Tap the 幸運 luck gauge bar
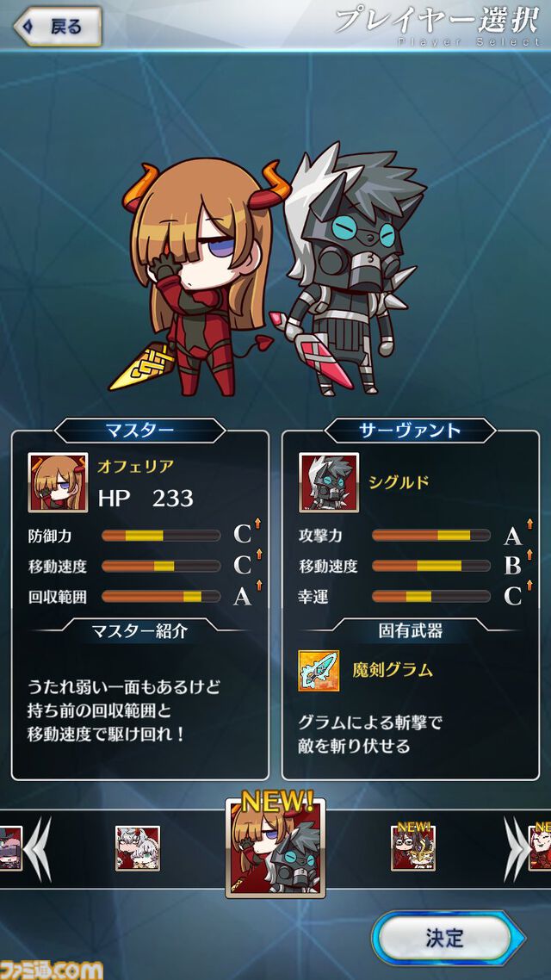The image size is (551, 980). pyautogui.click(x=431, y=596)
